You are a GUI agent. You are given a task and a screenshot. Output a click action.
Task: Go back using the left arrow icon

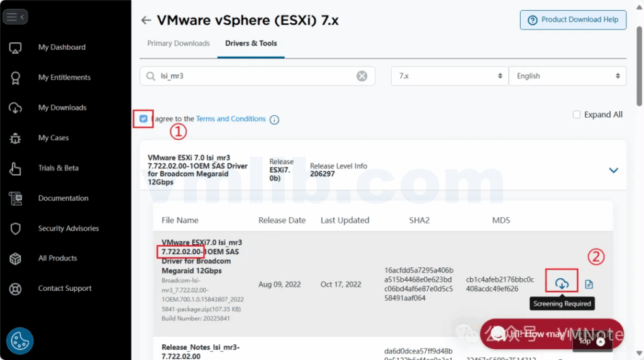pos(146,20)
